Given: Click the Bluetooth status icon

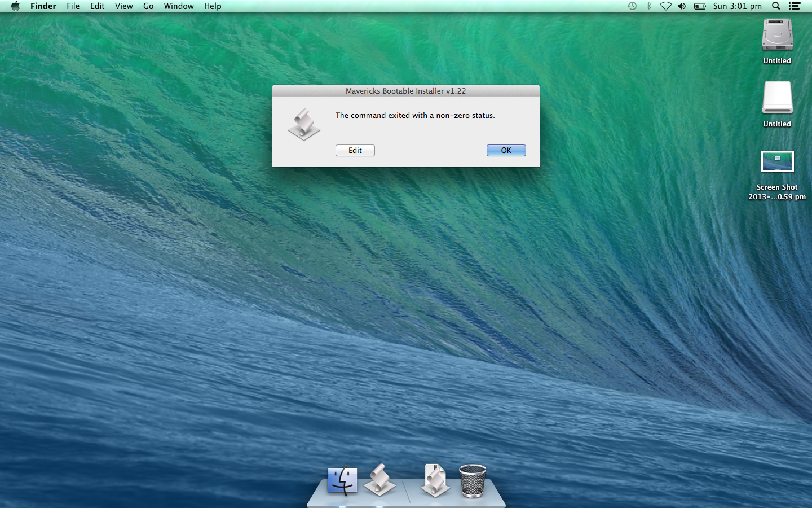Looking at the screenshot, I should [x=648, y=6].
